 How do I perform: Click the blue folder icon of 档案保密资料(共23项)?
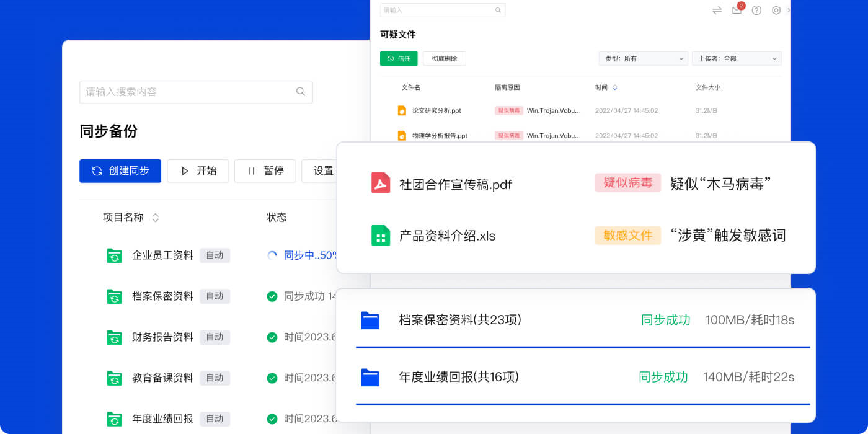coord(369,319)
